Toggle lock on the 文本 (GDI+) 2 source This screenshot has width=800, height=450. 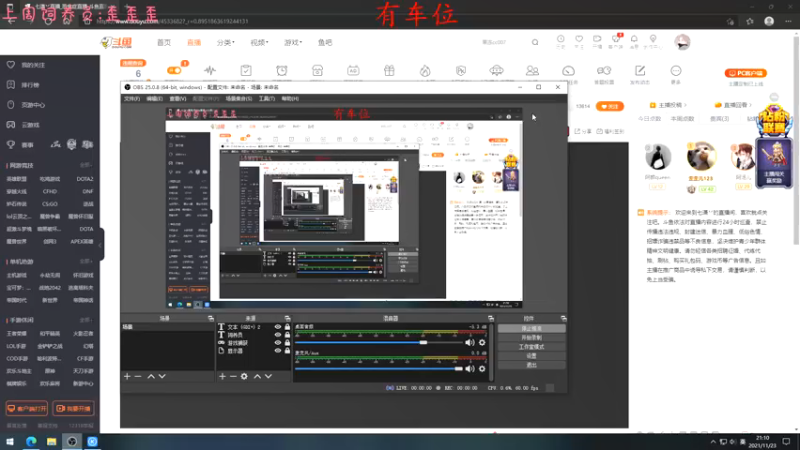tap(287, 327)
